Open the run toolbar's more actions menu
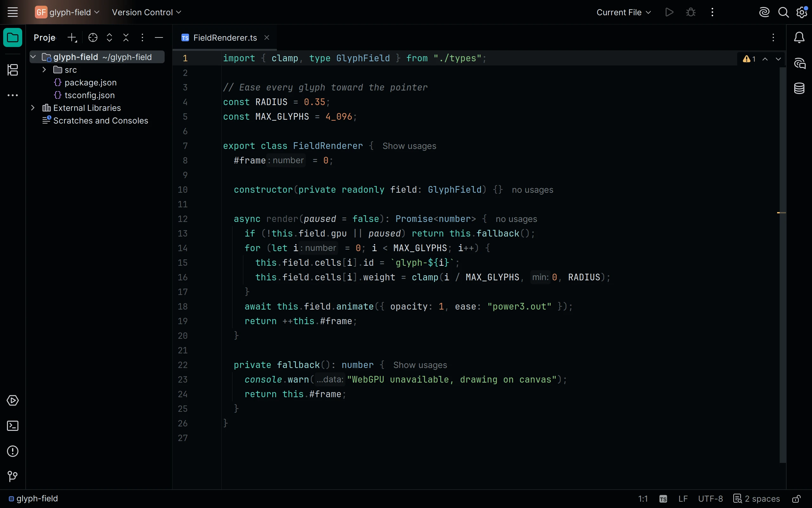The image size is (812, 508). (712, 12)
